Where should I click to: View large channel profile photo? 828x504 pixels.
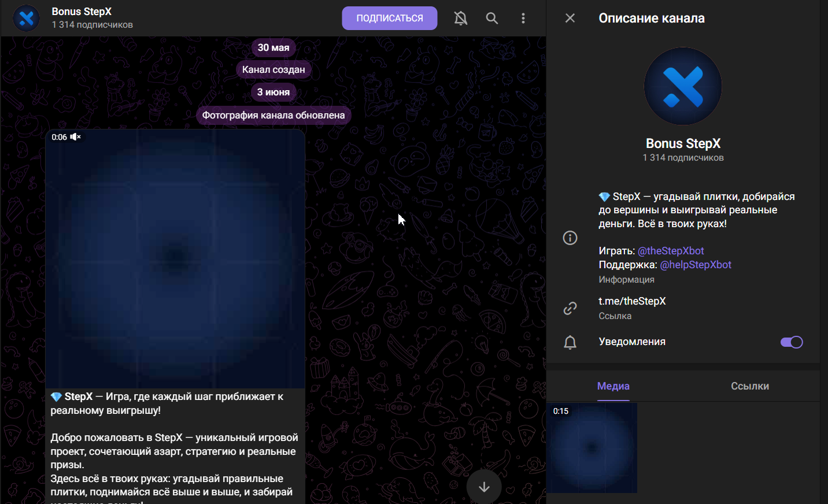point(683,86)
